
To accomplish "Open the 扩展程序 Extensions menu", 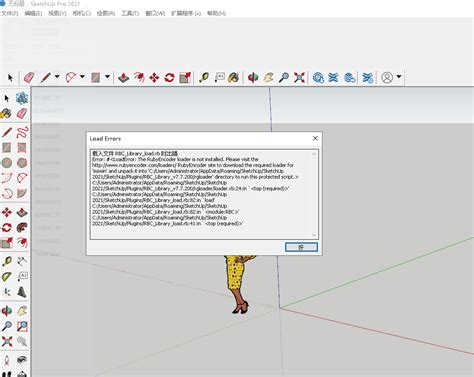I will coord(186,13).
